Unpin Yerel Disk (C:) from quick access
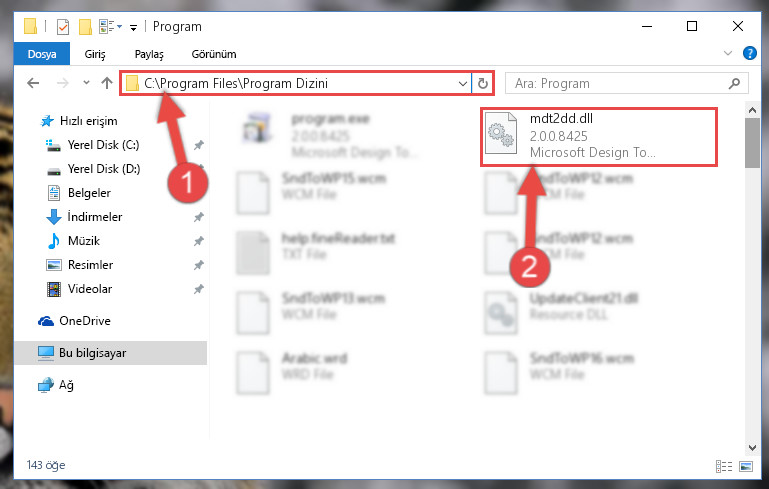The width and height of the screenshot is (769, 489). pyautogui.click(x=199, y=145)
